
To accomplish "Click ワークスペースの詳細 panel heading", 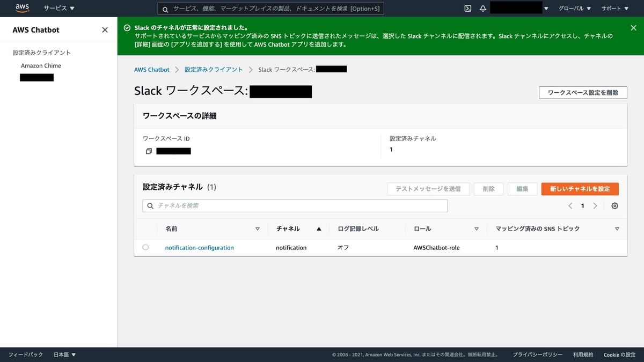I will (x=179, y=116).
